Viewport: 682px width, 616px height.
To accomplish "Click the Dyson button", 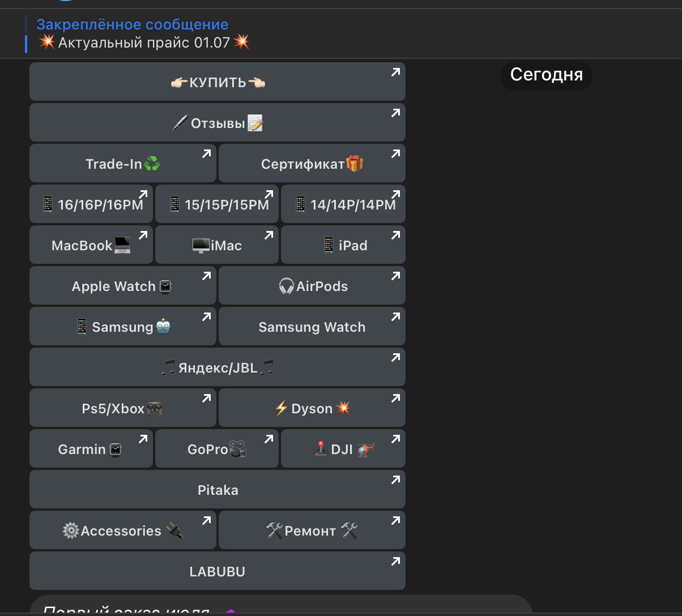I will tap(312, 408).
